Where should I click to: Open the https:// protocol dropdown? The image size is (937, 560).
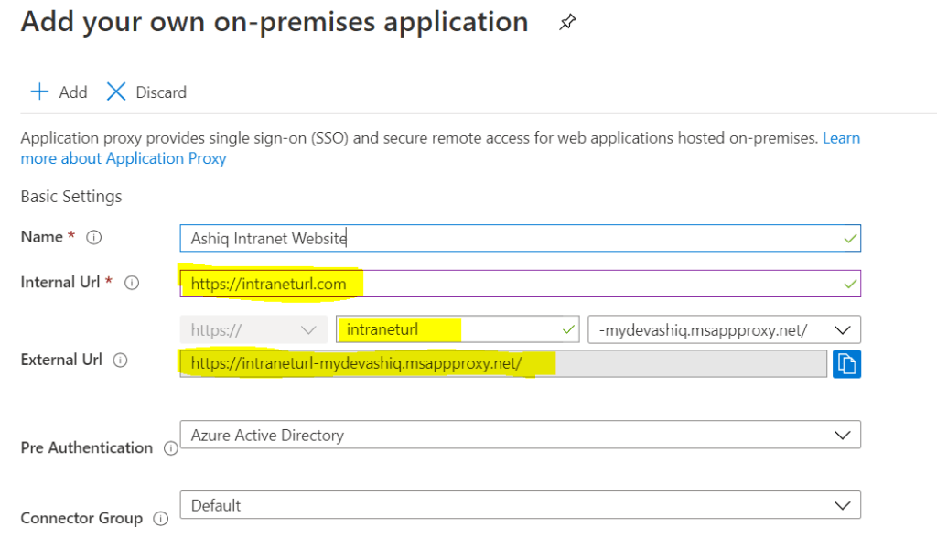tap(253, 329)
